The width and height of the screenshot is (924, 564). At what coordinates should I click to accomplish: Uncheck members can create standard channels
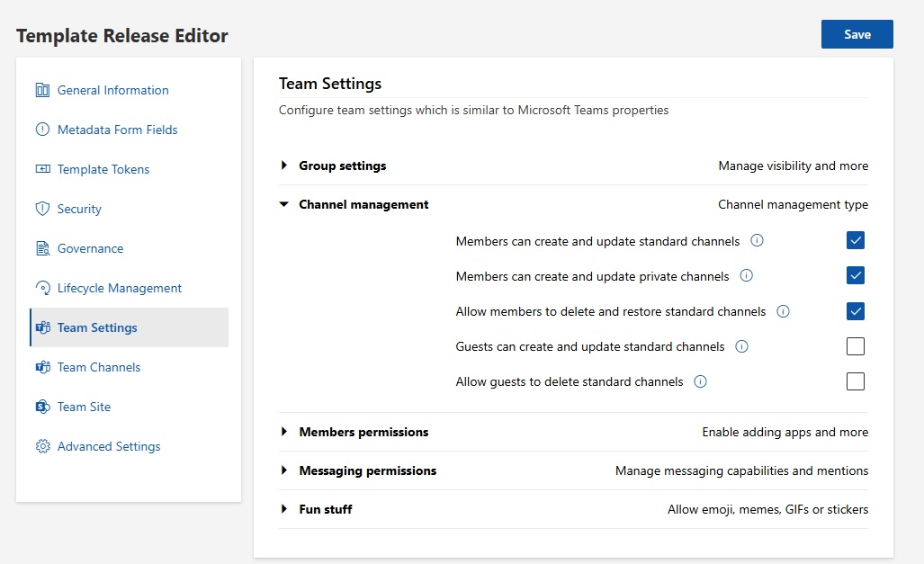tap(855, 240)
